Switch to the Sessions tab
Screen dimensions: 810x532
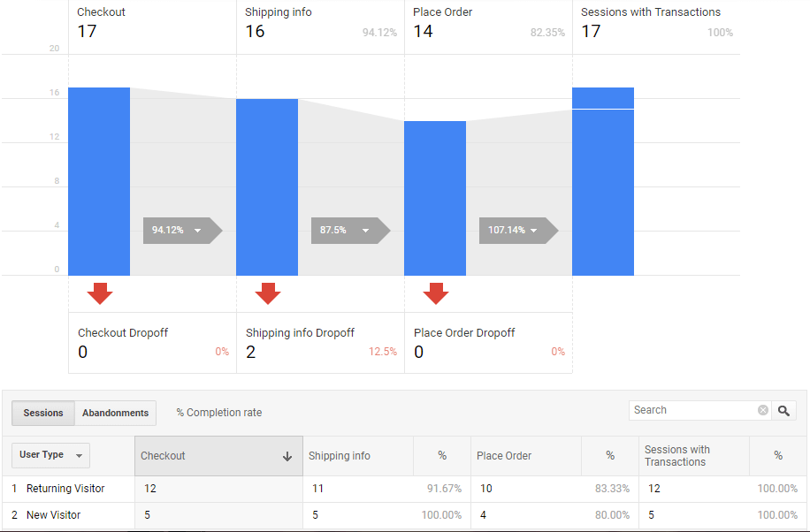click(x=43, y=414)
